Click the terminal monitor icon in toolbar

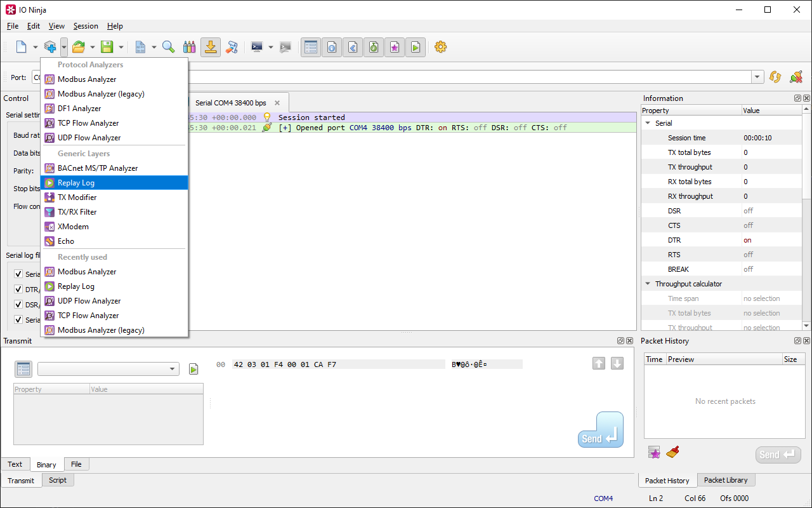point(257,47)
